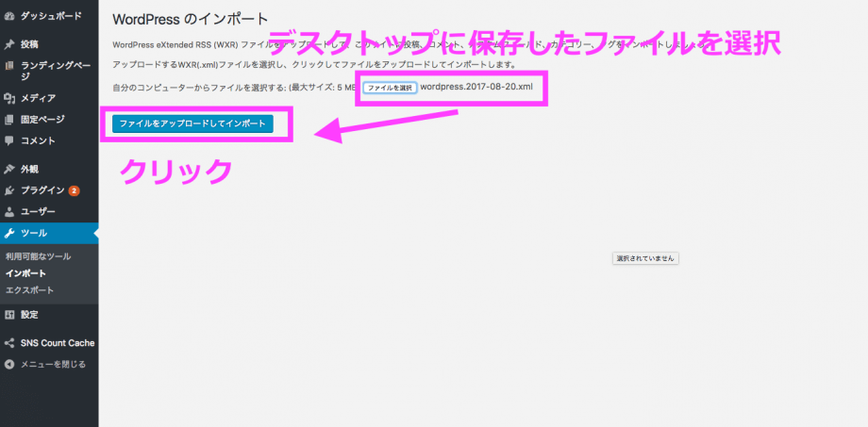This screenshot has width=868, height=427.
Task: Click the Dashboard (ダッシュボード) gauge icon
Action: tap(9, 16)
